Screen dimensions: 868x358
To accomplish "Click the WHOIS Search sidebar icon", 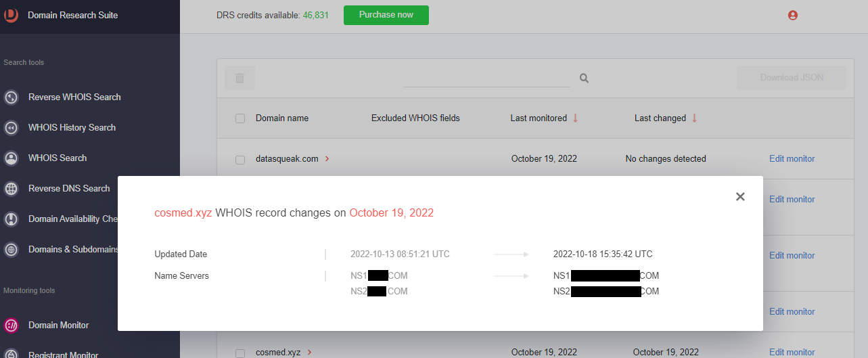I will [11, 158].
